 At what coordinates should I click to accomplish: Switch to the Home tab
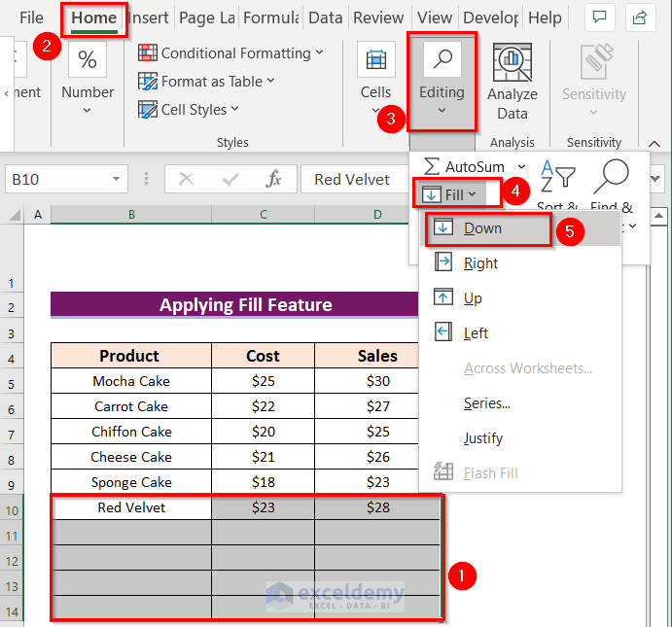coord(94,17)
